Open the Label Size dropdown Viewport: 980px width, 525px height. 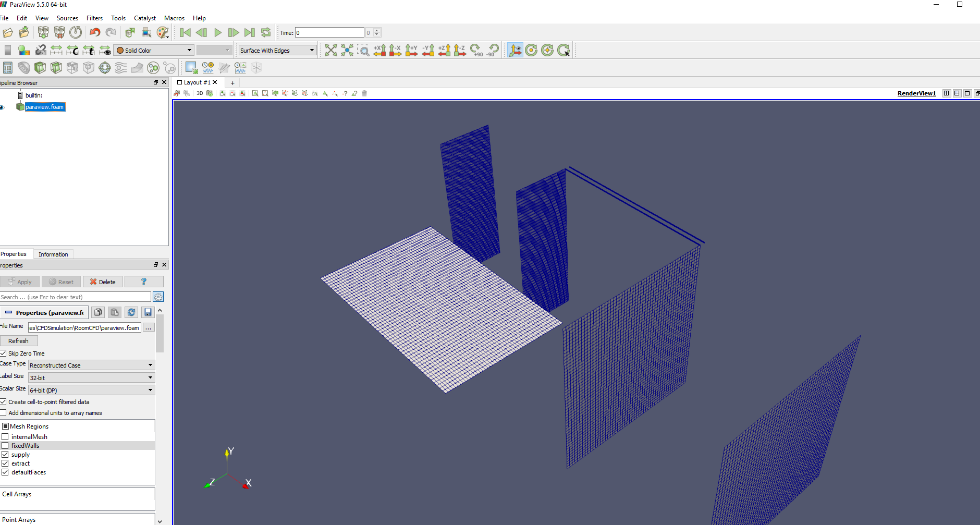point(91,378)
